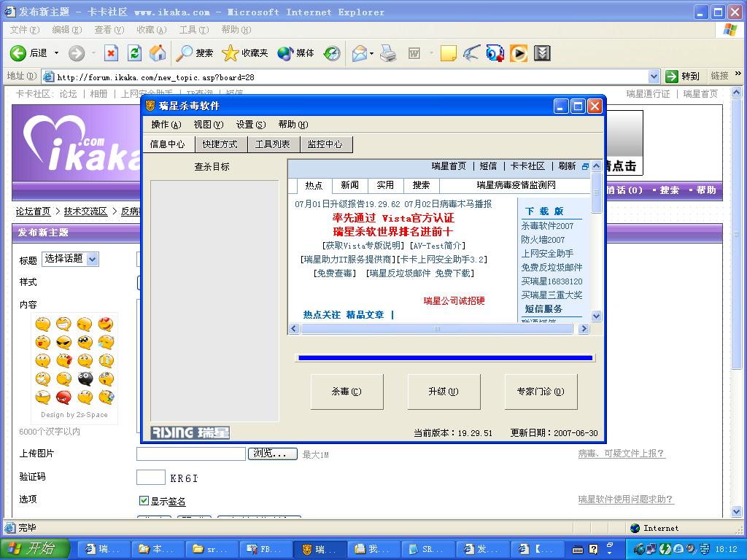Select the 实用 tab in info panel
The height and width of the screenshot is (560, 747).
[385, 184]
